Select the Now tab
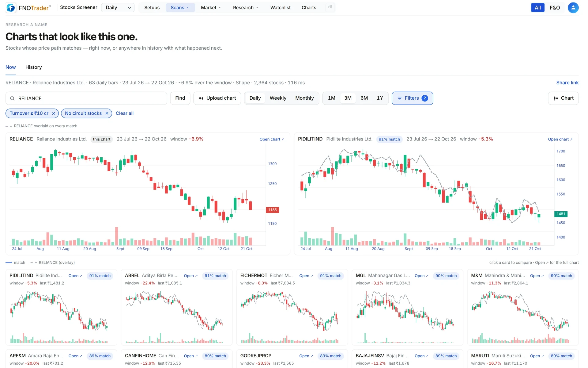588x368 pixels. pyautogui.click(x=11, y=67)
